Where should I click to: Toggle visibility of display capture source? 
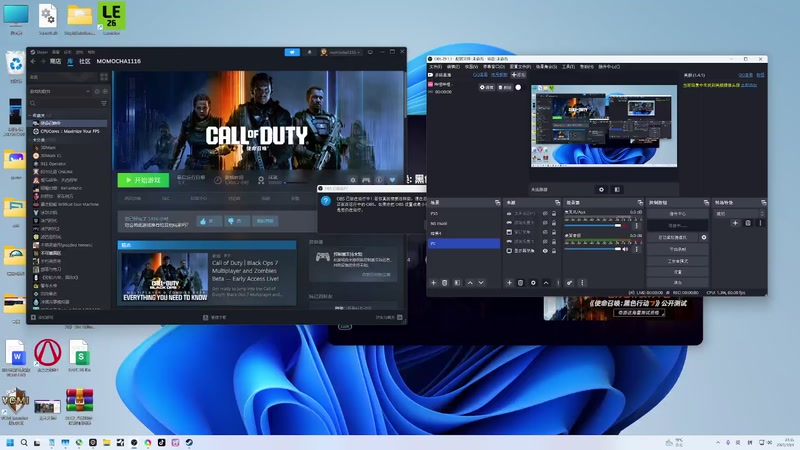point(545,251)
